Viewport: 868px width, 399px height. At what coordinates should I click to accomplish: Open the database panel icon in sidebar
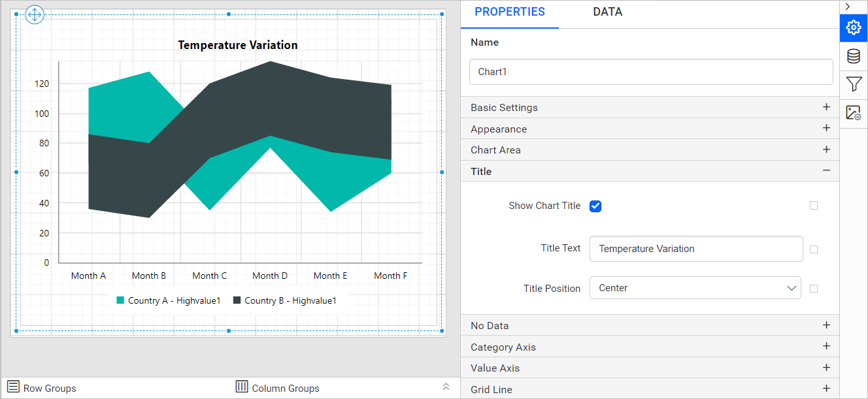pos(854,56)
